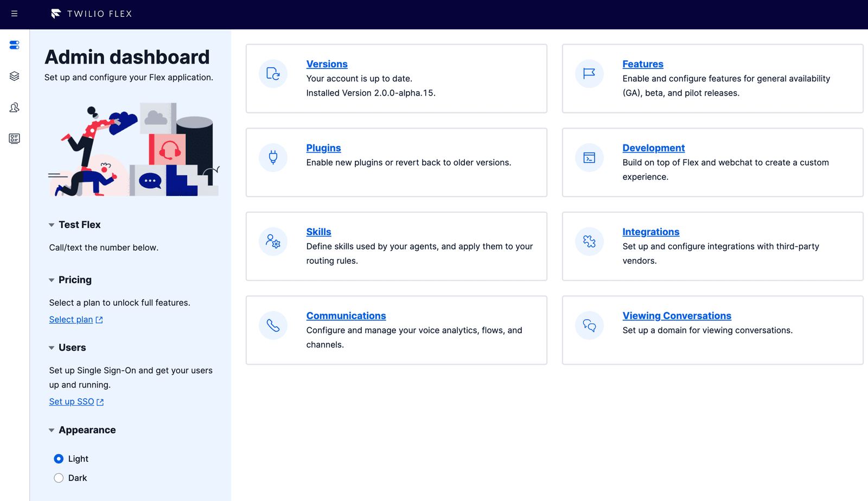Click the Versions sync icon on its card

tap(273, 74)
